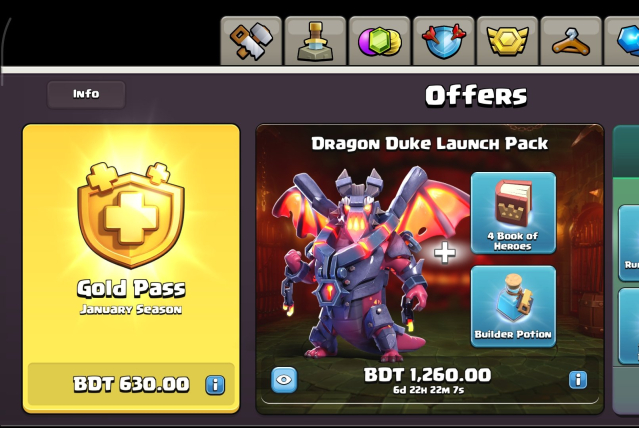
Task: Open the hammer and saw builder tab
Action: pos(251,41)
